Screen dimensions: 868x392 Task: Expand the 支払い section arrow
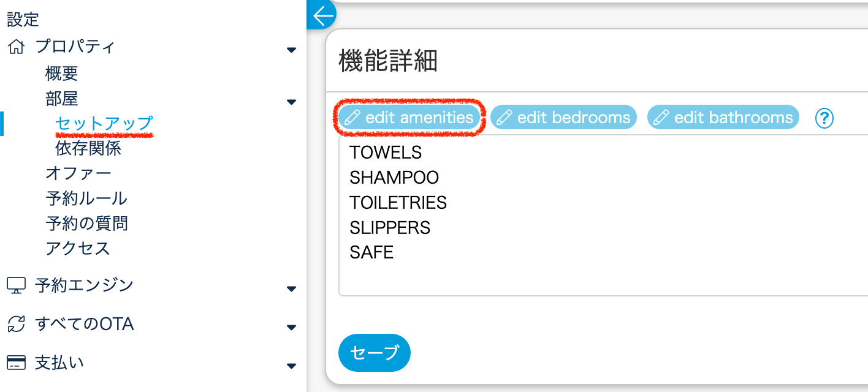click(x=291, y=366)
